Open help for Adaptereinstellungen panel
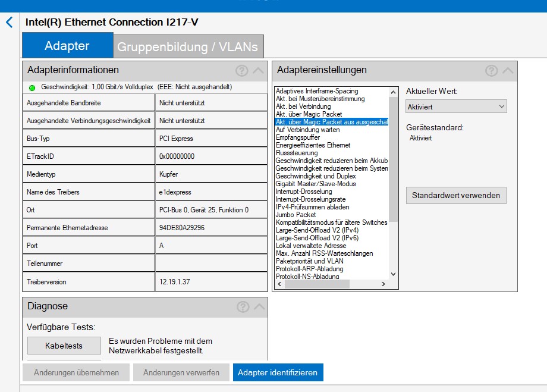 tap(492, 71)
